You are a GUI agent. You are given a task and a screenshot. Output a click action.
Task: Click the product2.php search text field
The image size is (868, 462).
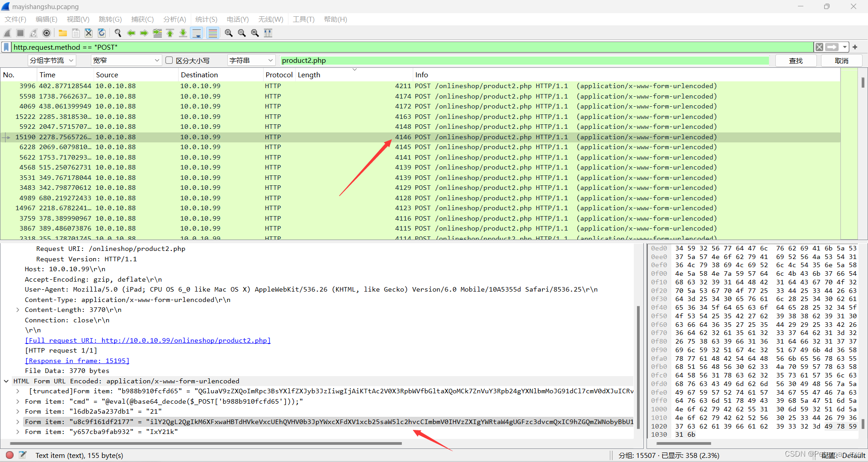(x=524, y=61)
